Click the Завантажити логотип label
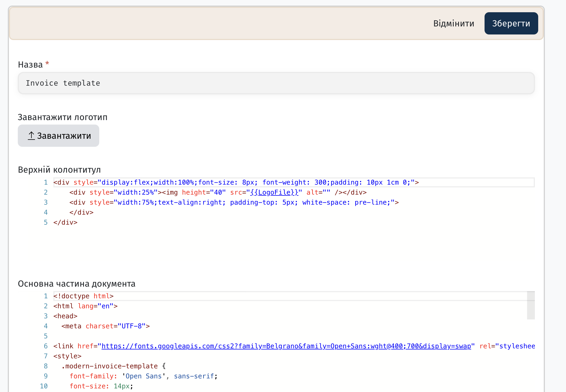This screenshot has width=566, height=392. pos(63,117)
